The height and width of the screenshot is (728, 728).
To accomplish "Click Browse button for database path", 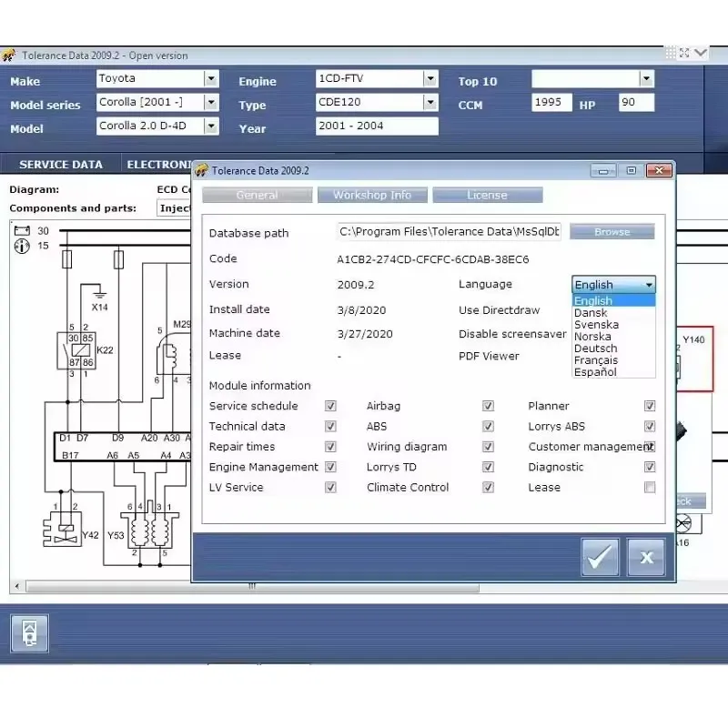I will tap(612, 232).
